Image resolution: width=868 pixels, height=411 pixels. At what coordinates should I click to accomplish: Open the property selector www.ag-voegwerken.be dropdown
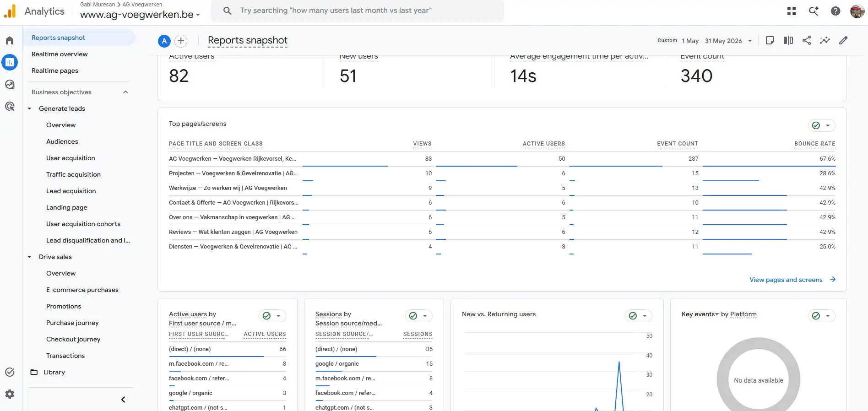(140, 15)
